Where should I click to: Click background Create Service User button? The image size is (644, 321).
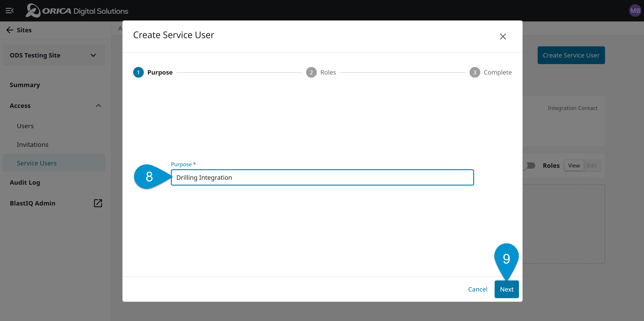click(x=571, y=55)
